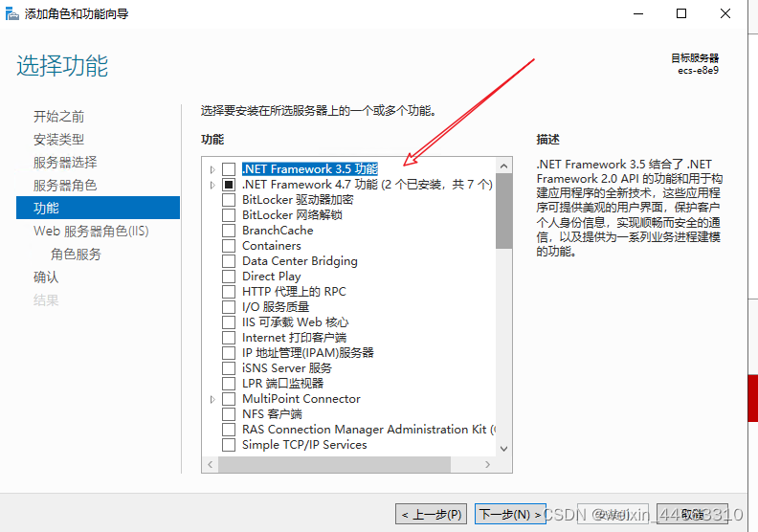Tick the Direct Play checkbox

(x=228, y=277)
